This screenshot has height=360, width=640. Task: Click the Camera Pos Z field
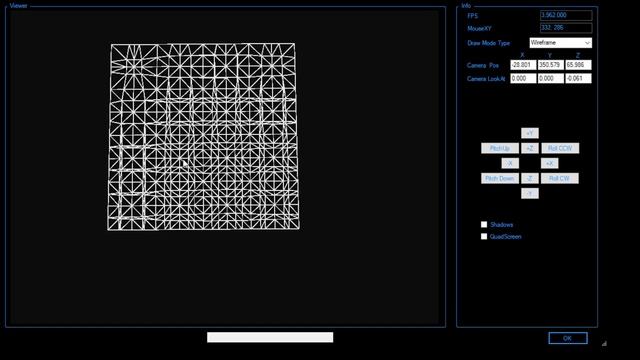pyautogui.click(x=578, y=65)
